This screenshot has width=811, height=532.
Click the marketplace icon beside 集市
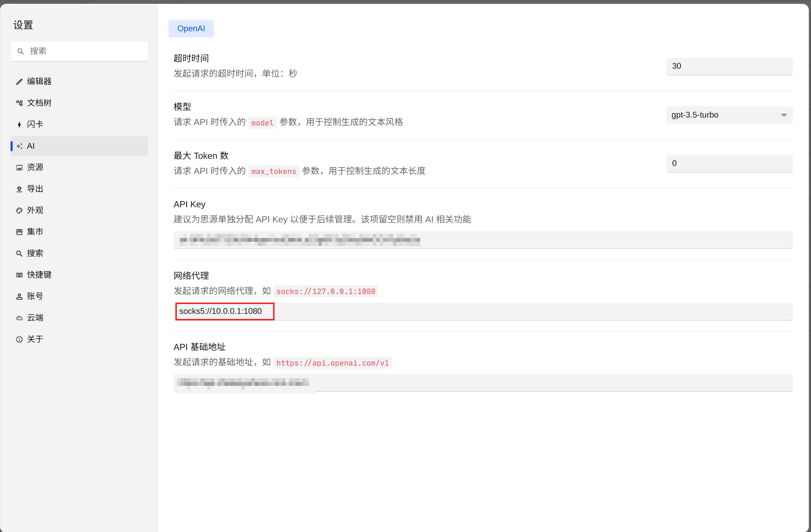[19, 231]
